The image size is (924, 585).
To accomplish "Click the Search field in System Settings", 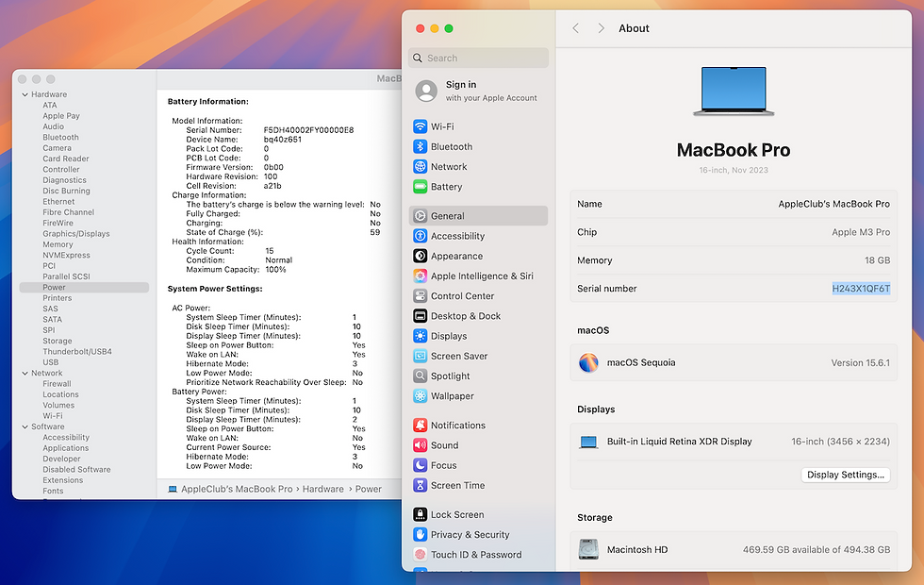I will pos(478,58).
